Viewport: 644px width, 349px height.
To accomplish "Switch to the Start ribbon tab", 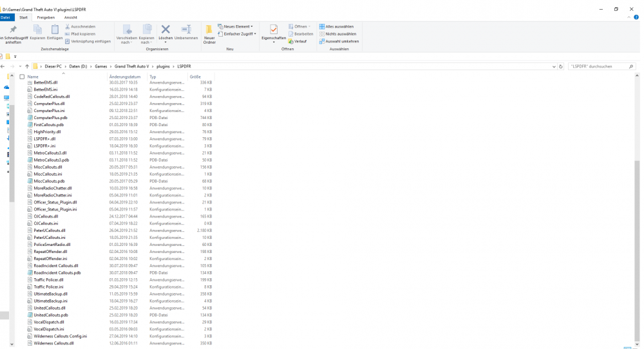I will (x=23, y=17).
